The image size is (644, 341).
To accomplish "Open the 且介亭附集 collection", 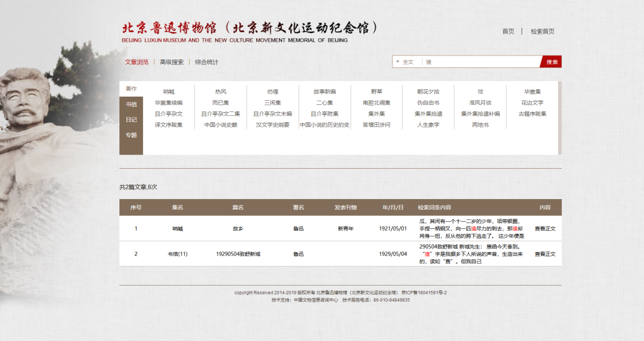I will (x=324, y=114).
